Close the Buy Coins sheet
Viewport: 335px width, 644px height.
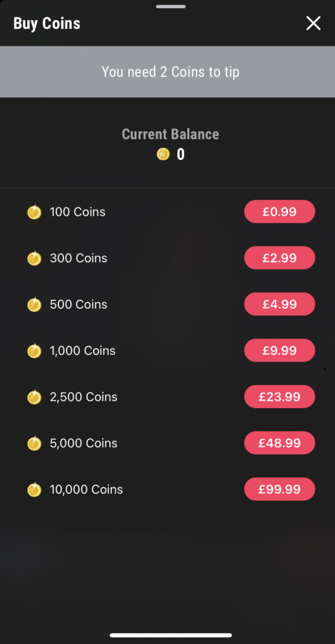pos(313,23)
